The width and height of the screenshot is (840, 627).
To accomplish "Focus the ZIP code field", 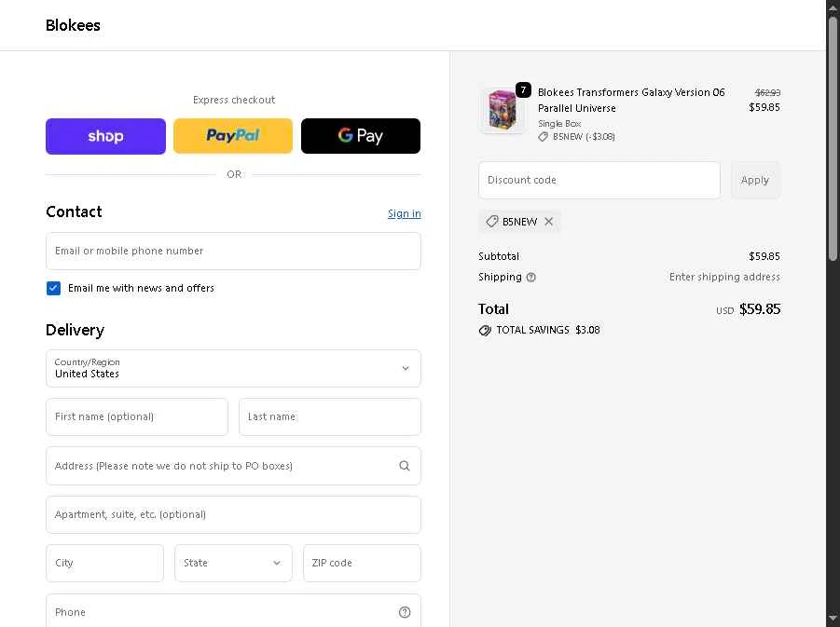I will click(362, 563).
